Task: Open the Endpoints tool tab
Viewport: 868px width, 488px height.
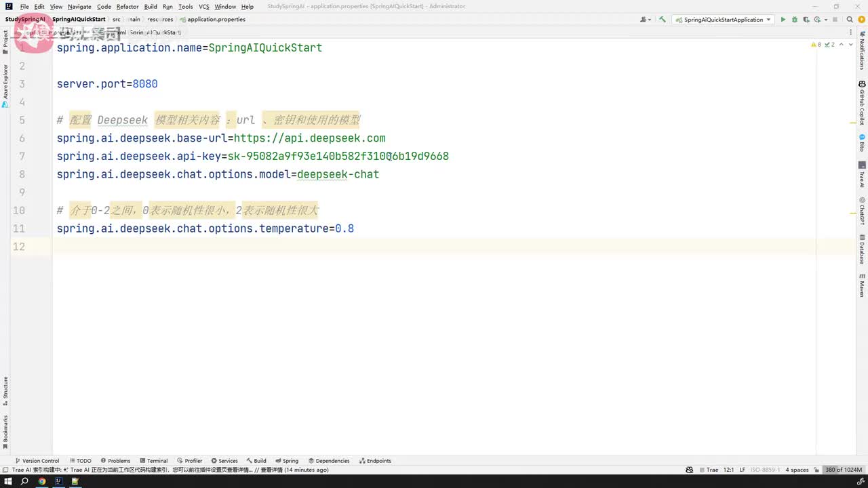Action: pyautogui.click(x=375, y=461)
